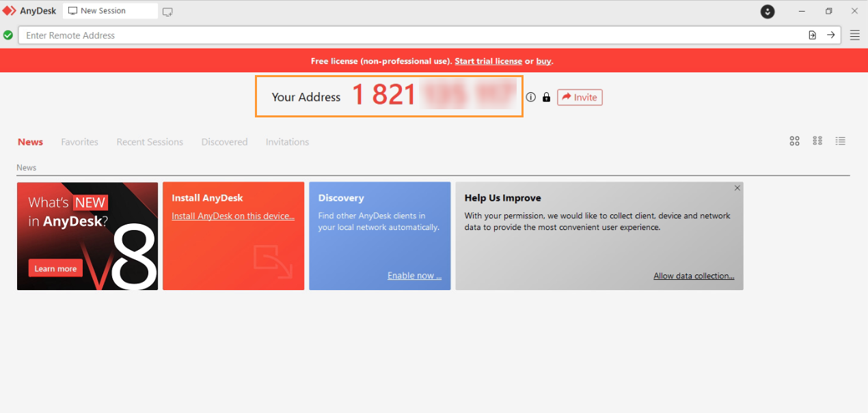
Task: Click the lock icon to set password
Action: [x=546, y=98]
